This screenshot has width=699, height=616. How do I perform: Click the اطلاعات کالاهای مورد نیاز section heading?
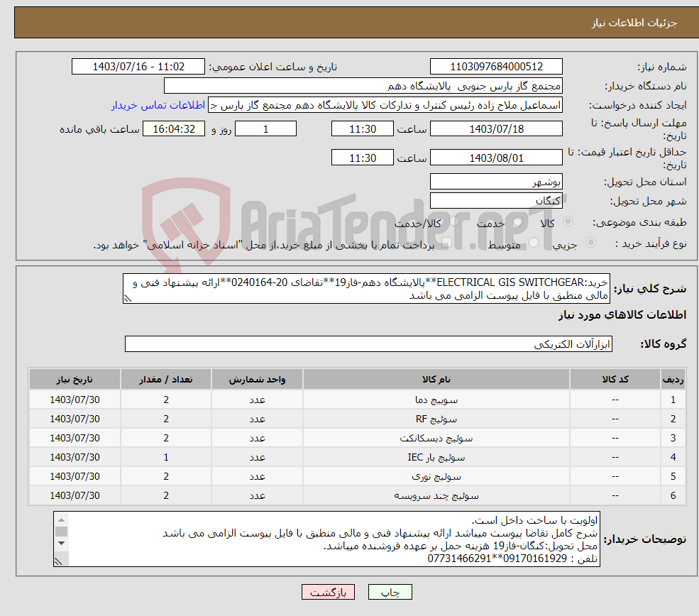pos(622,315)
